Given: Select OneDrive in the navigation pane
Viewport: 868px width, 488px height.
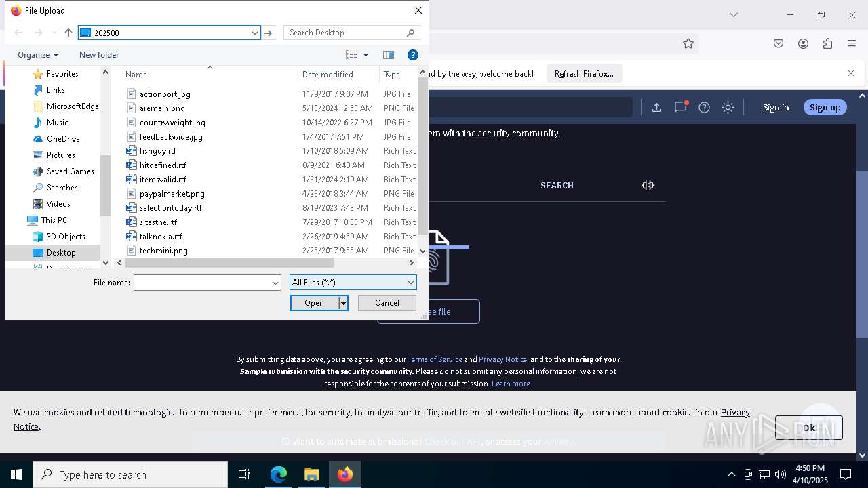Looking at the screenshot, I should tap(63, 139).
